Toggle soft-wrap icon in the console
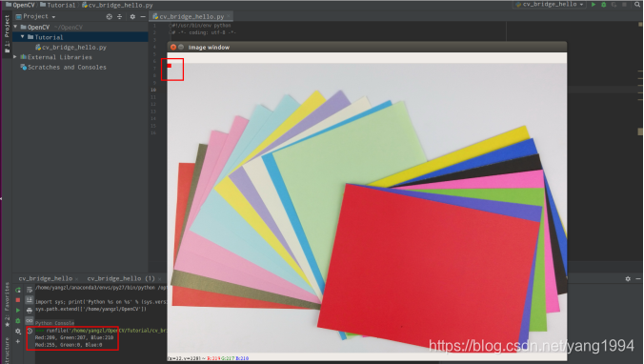 point(30,290)
